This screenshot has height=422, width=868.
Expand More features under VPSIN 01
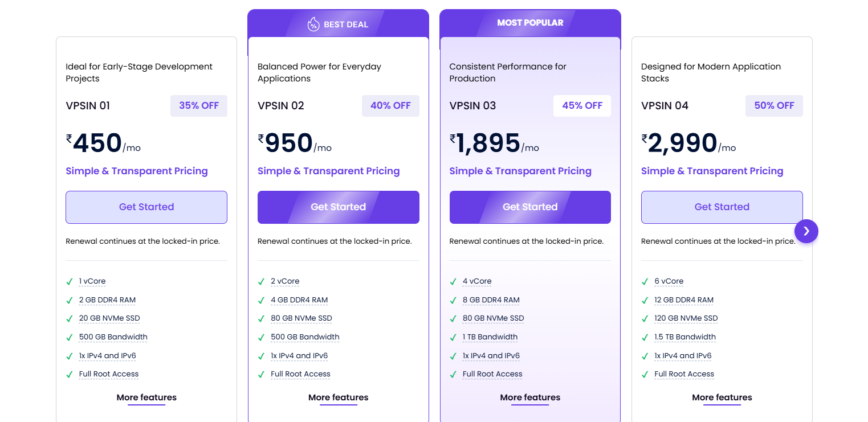(146, 398)
